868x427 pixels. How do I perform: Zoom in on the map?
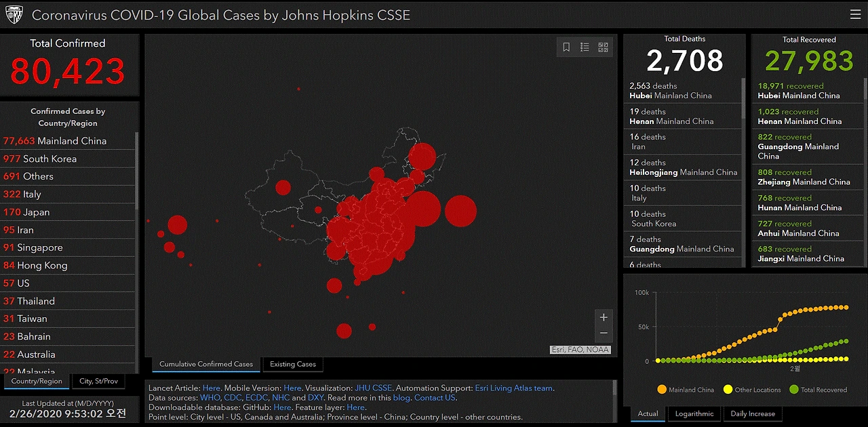[604, 317]
